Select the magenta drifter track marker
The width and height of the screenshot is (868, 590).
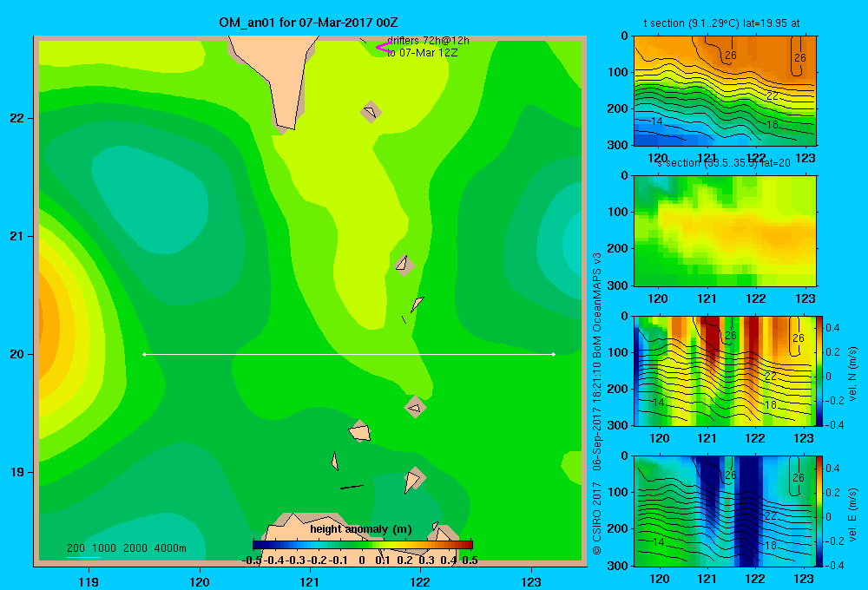pos(384,47)
